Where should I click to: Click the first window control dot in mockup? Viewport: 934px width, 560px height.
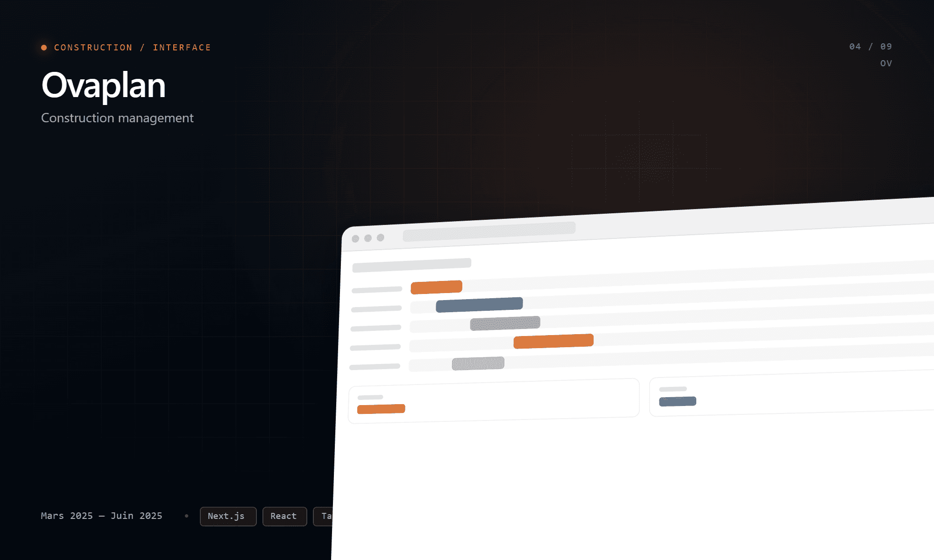click(355, 239)
